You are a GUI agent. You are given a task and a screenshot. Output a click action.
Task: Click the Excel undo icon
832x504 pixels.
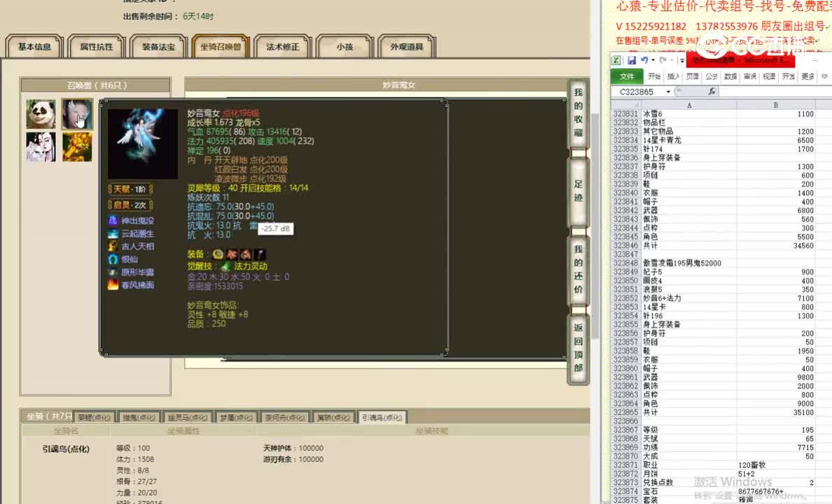point(644,60)
